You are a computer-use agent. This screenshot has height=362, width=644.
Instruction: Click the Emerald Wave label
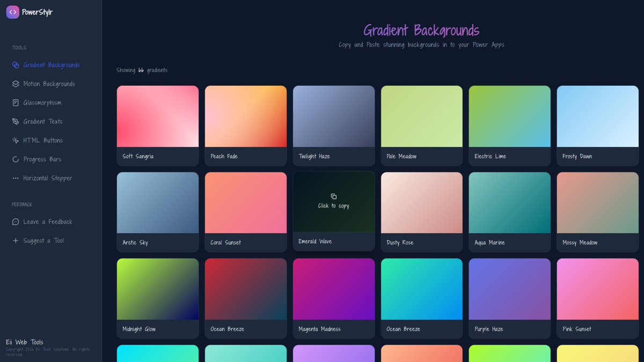pos(315,242)
